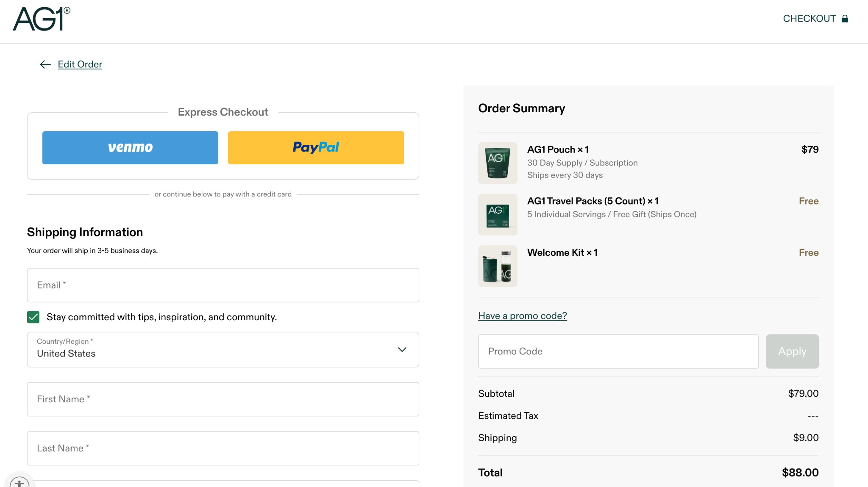Click the chevron arrow in Country/Region field
Screen dimensions: 868x487
pos(402,350)
